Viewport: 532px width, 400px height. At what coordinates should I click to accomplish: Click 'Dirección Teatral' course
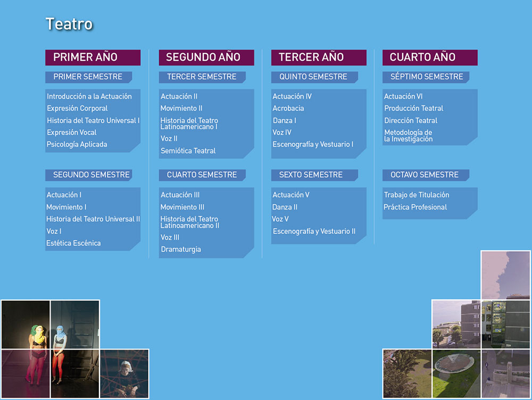click(x=411, y=120)
